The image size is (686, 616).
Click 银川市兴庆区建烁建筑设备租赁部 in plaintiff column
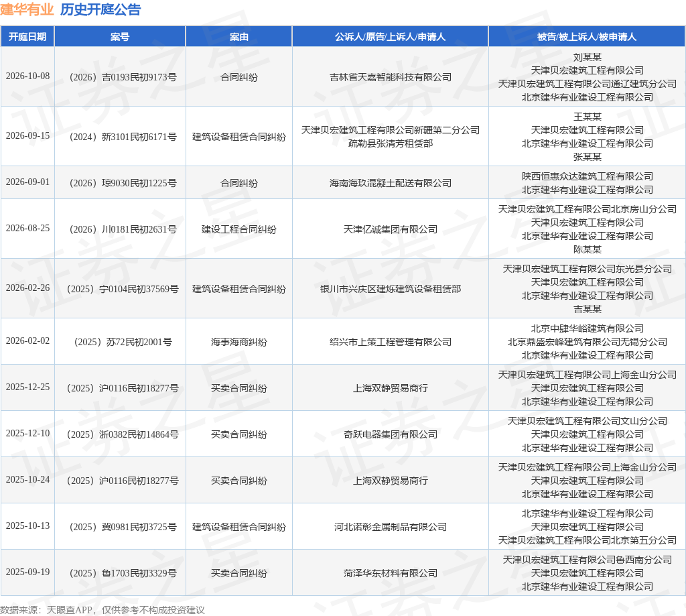pos(391,289)
